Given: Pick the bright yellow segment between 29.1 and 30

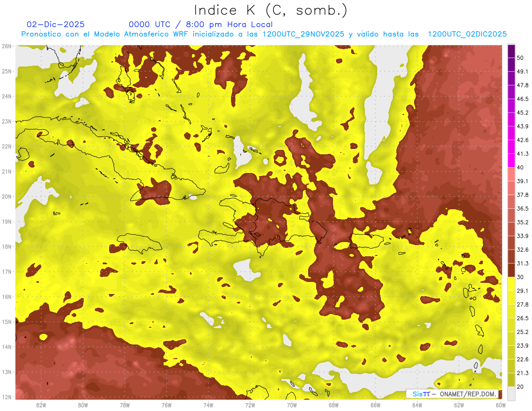Looking at the screenshot, I should [511, 284].
